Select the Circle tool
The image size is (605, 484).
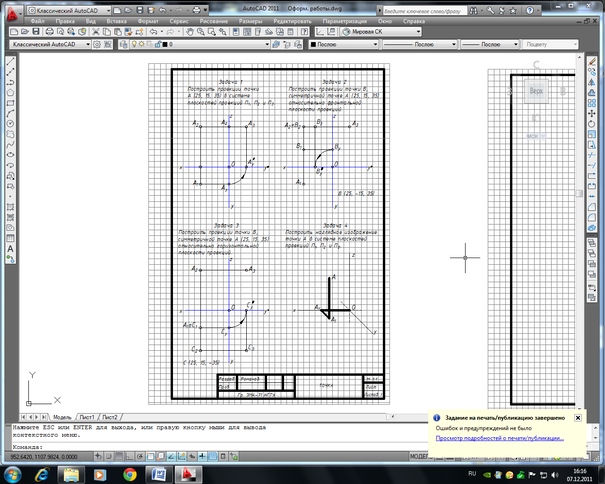click(10, 124)
